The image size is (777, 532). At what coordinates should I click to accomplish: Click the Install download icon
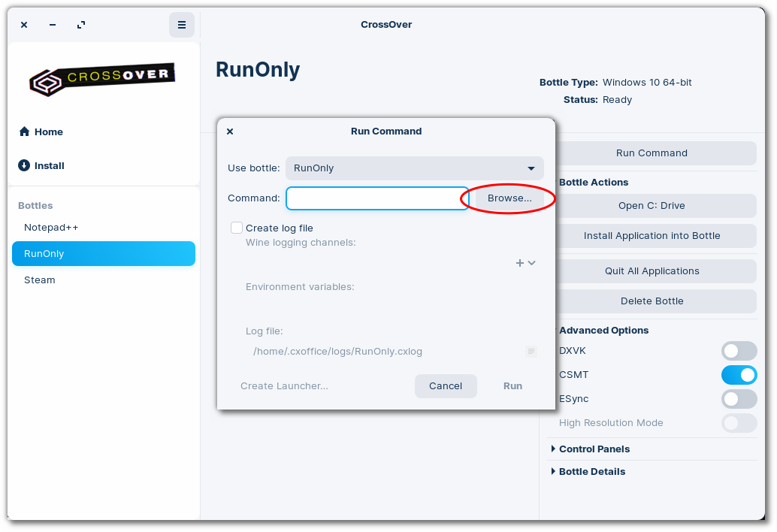24,165
